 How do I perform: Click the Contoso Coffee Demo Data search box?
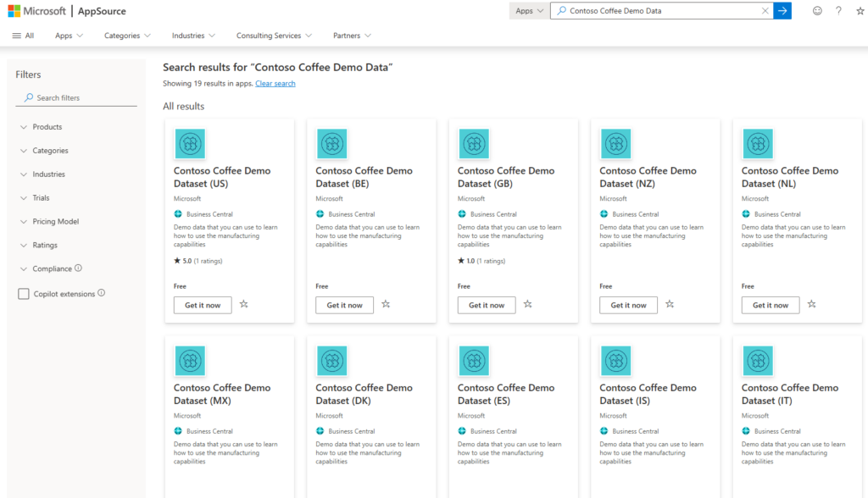661,10
